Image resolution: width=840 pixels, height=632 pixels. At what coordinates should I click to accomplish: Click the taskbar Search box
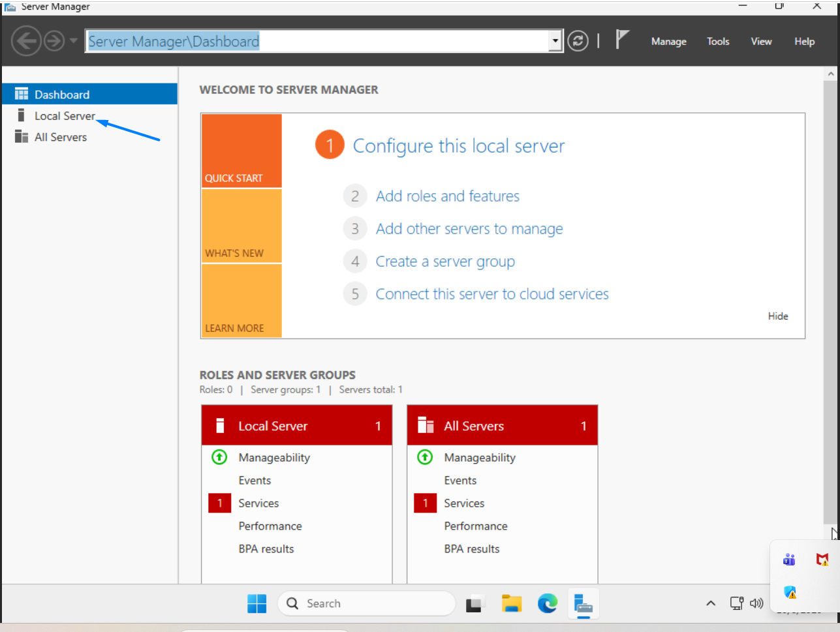(366, 603)
